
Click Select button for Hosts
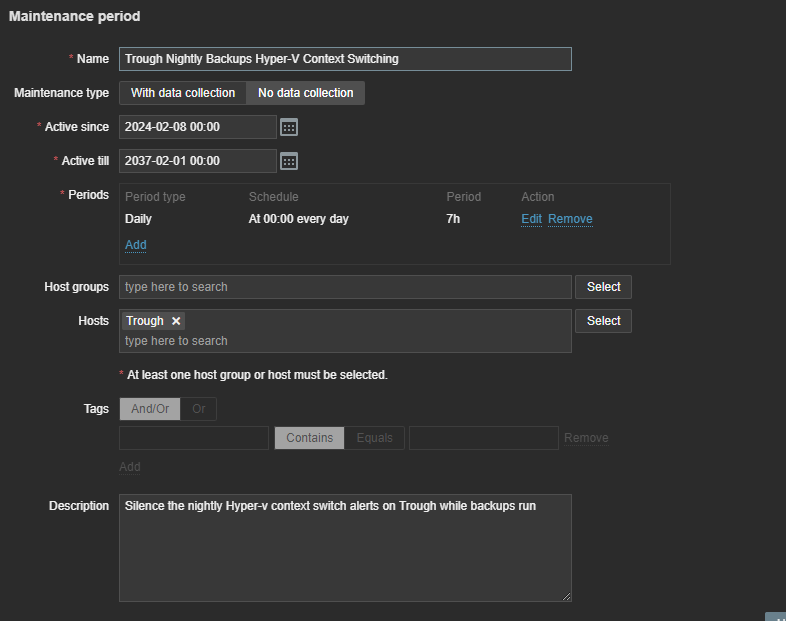(x=603, y=321)
